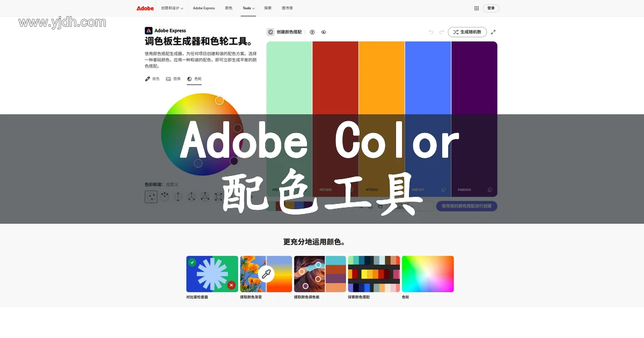
Task: Click the dark purple handle on the color wheel
Action: click(234, 161)
